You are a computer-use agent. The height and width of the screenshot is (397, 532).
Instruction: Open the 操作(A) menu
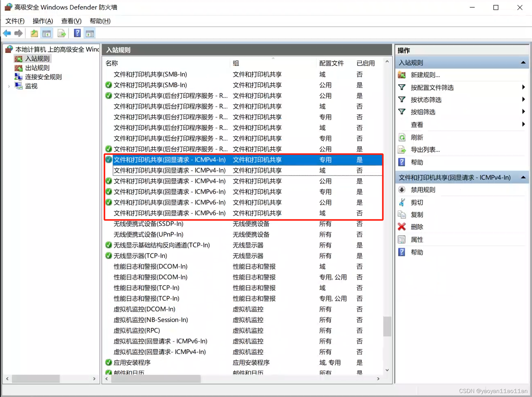coord(43,21)
